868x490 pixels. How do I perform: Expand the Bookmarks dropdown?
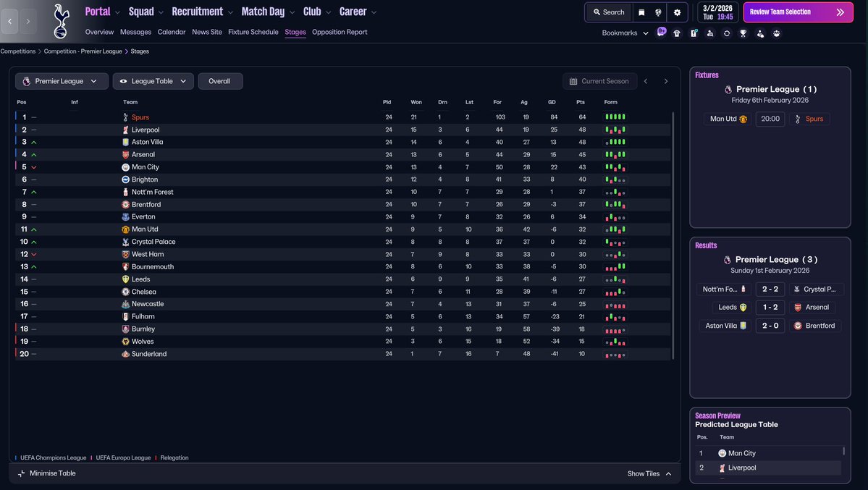click(x=625, y=33)
